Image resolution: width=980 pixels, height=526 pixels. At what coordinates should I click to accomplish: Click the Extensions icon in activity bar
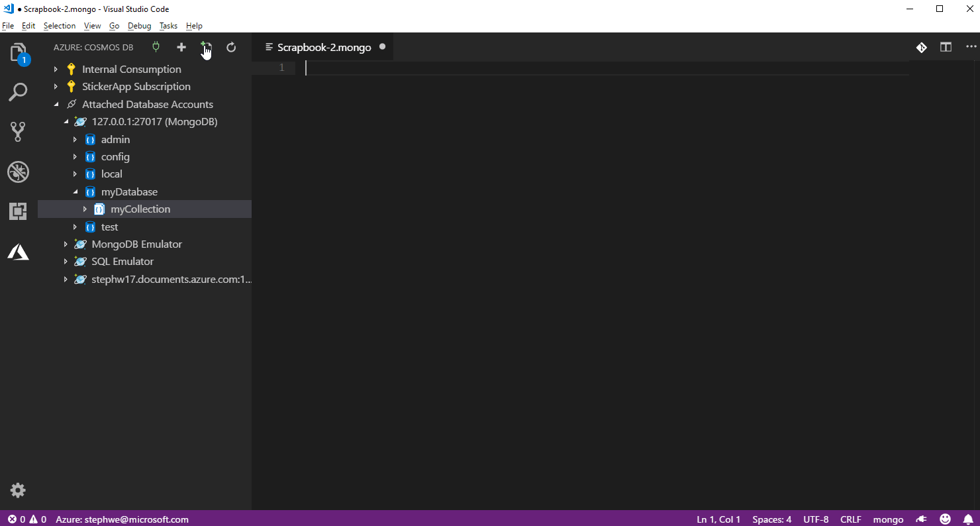pyautogui.click(x=18, y=211)
